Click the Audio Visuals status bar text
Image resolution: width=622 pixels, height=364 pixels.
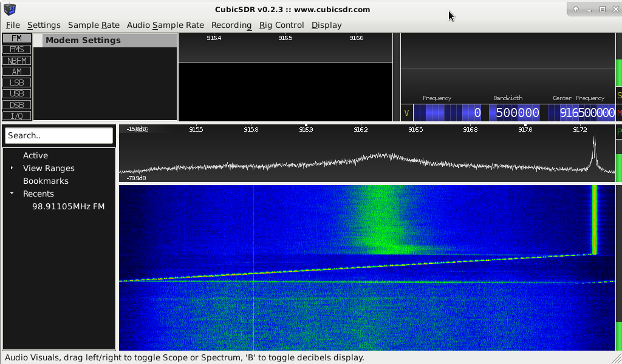pyautogui.click(x=185, y=358)
